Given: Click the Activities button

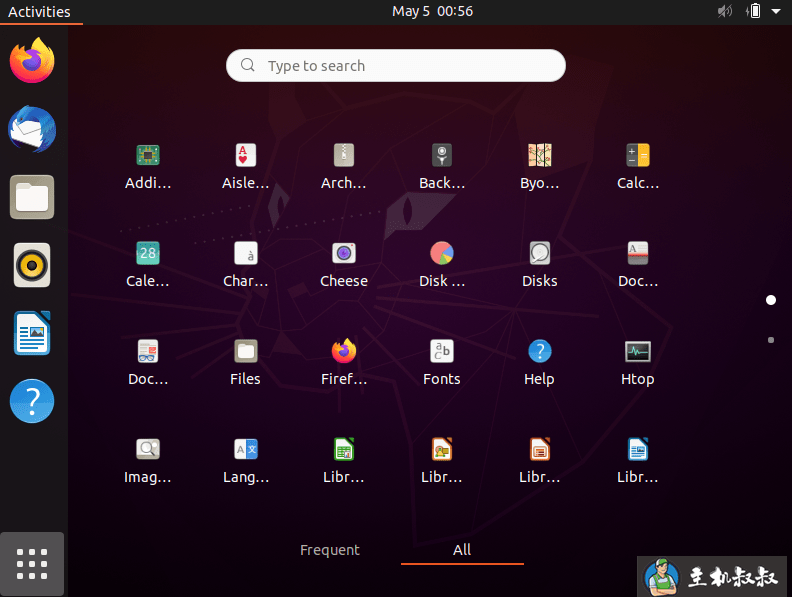Looking at the screenshot, I should (x=39, y=12).
